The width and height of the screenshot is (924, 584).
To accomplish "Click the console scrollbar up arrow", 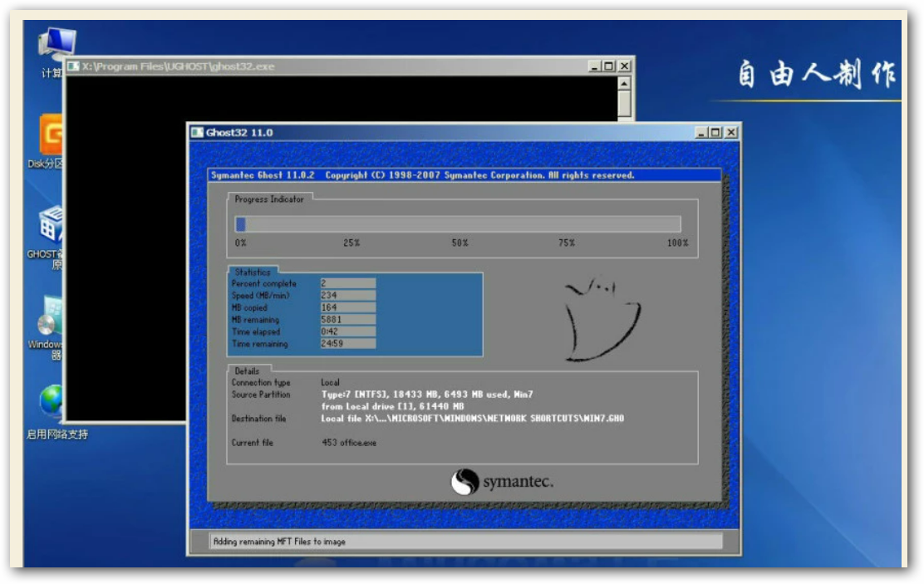I will (x=624, y=83).
